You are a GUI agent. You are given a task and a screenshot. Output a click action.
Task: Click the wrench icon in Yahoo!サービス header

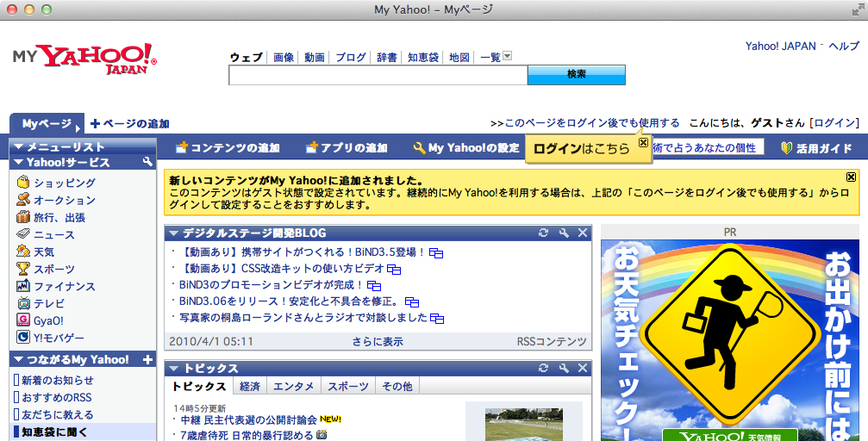click(147, 162)
